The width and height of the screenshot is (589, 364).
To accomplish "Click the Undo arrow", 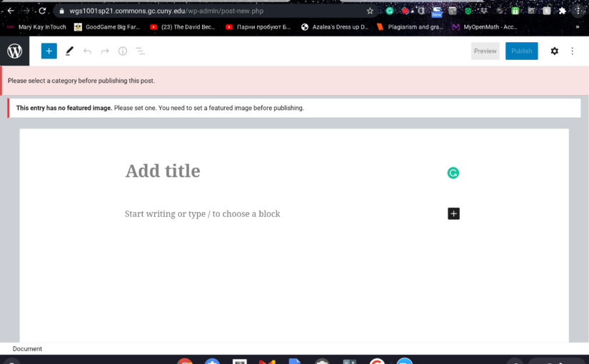I will click(87, 51).
